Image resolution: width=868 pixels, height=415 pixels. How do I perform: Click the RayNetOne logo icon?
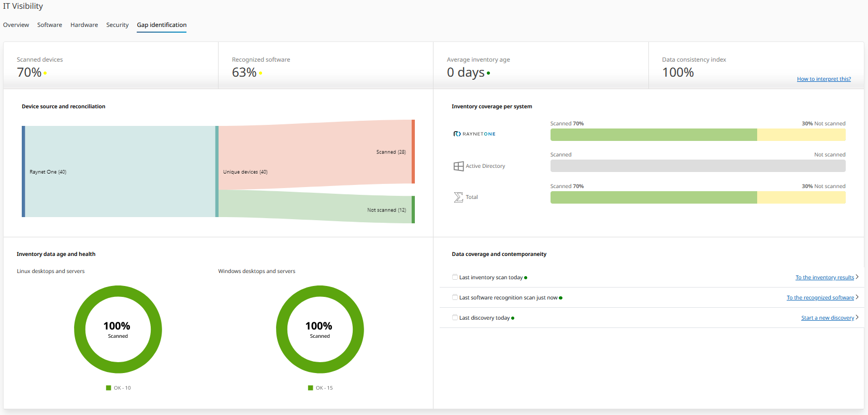pos(457,134)
